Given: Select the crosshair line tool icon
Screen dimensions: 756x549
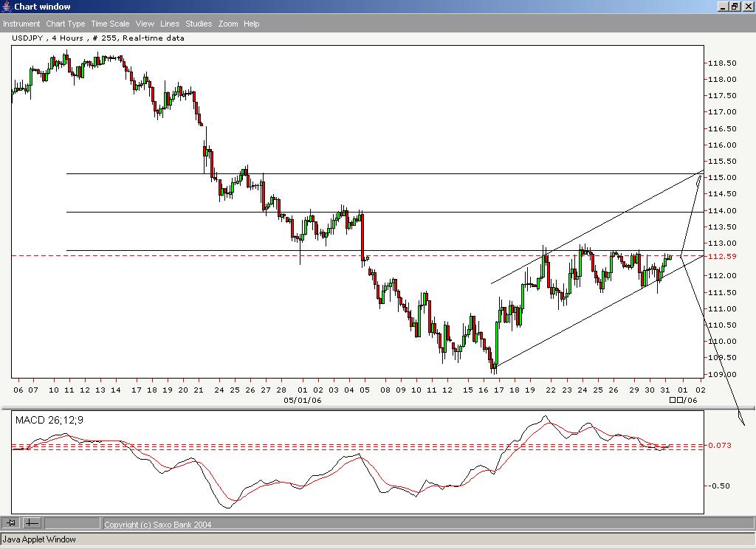Looking at the screenshot, I should coord(31,523).
